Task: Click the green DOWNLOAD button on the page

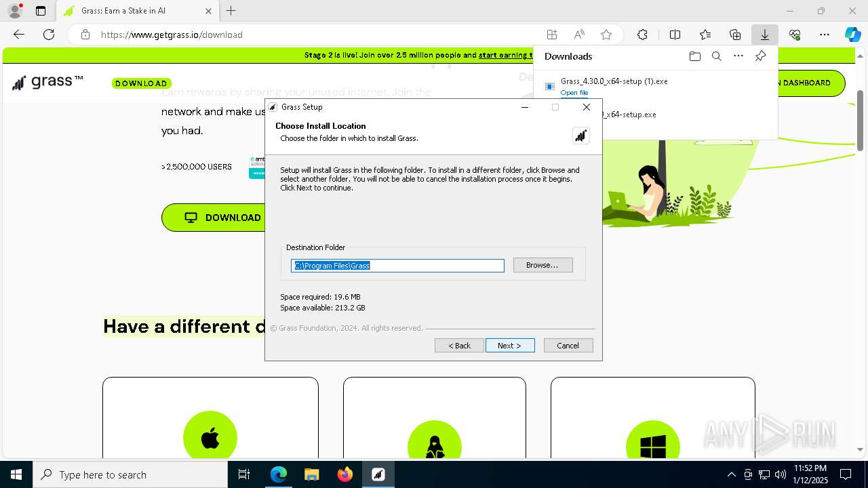Action: point(213,218)
